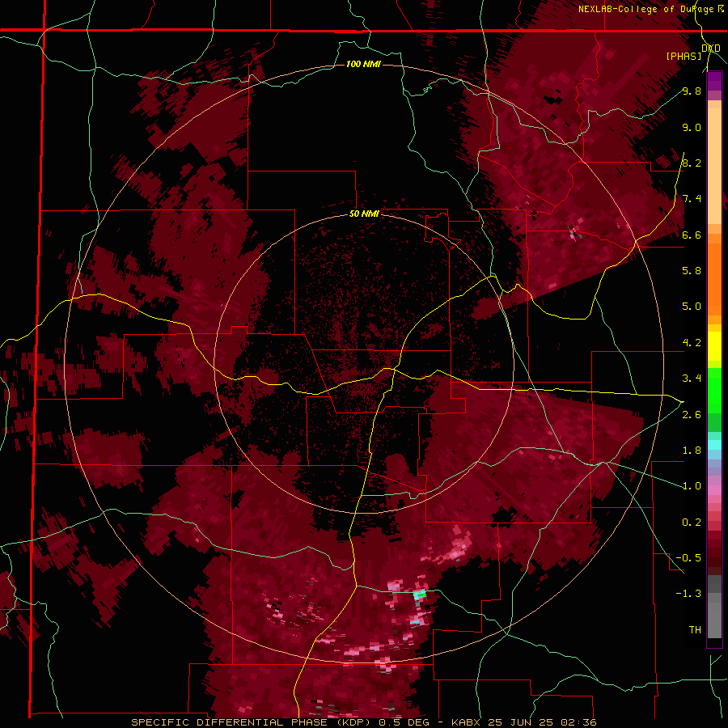Select the 9.8 value on the color scale
728x728 pixels.
click(692, 91)
